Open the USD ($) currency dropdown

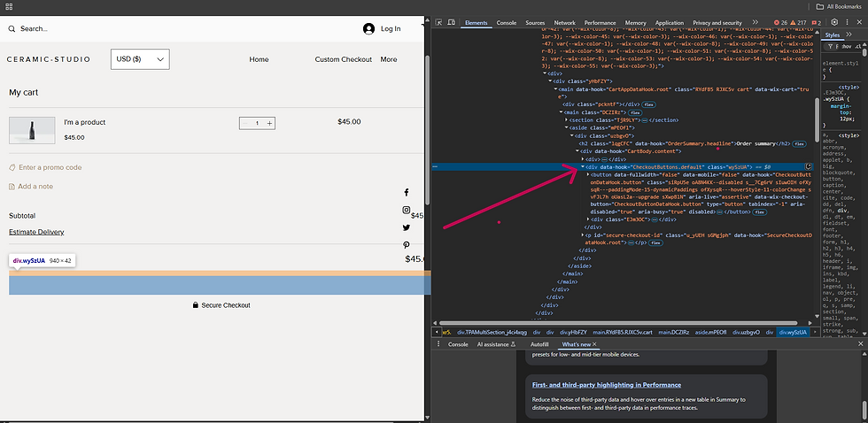tap(140, 59)
